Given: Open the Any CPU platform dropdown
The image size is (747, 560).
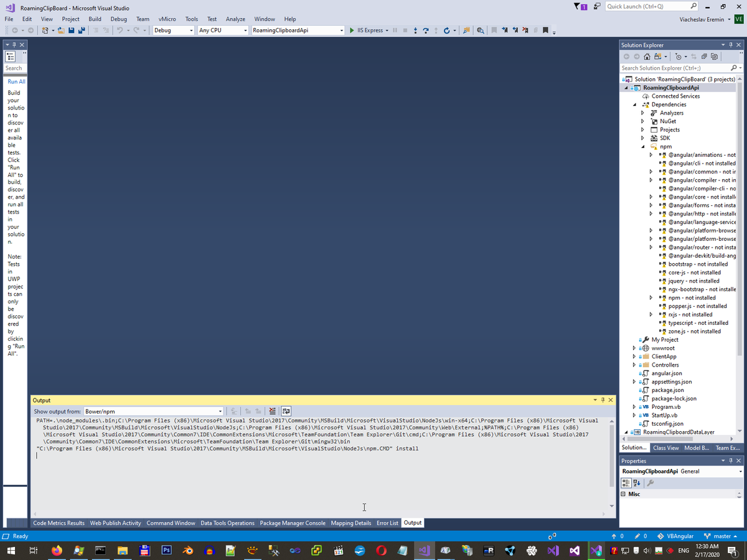Looking at the screenshot, I should pyautogui.click(x=245, y=30).
